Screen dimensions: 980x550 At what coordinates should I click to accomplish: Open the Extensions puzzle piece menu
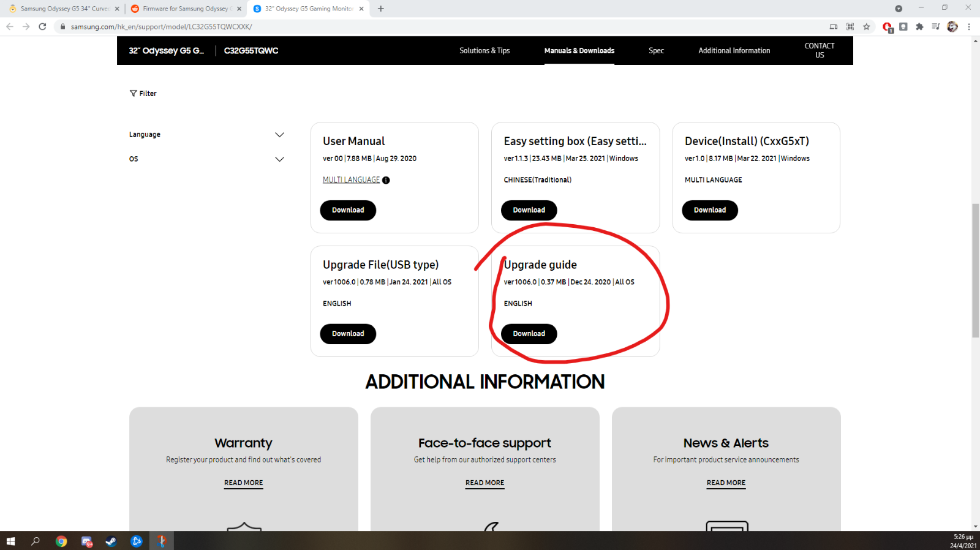919,26
